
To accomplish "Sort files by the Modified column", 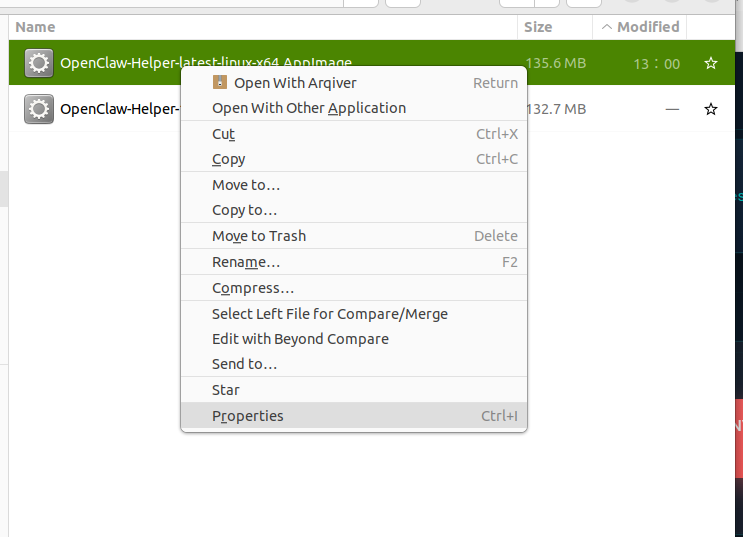I will coord(647,27).
